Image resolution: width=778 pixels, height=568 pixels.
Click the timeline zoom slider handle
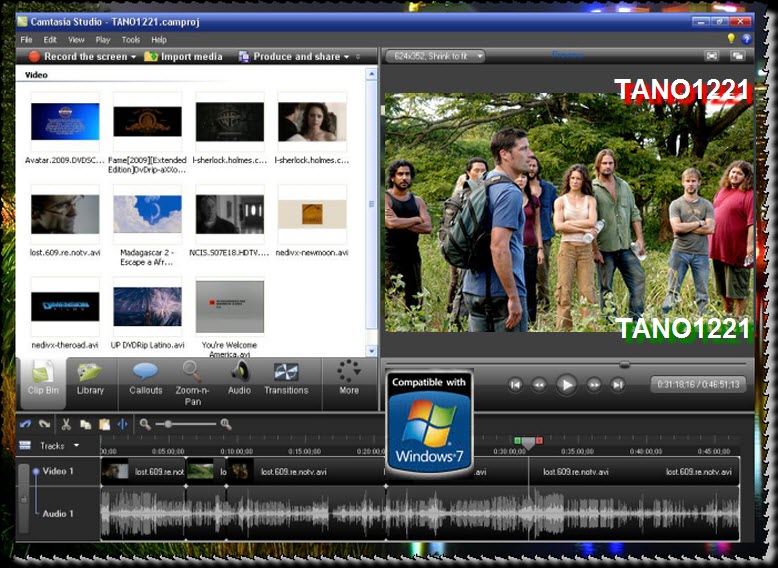tap(169, 424)
